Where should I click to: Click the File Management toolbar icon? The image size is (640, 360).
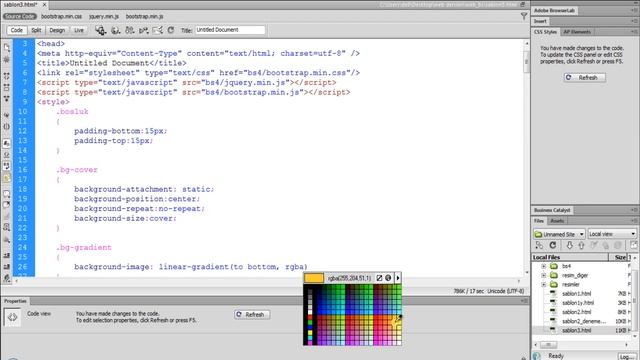pos(100,30)
